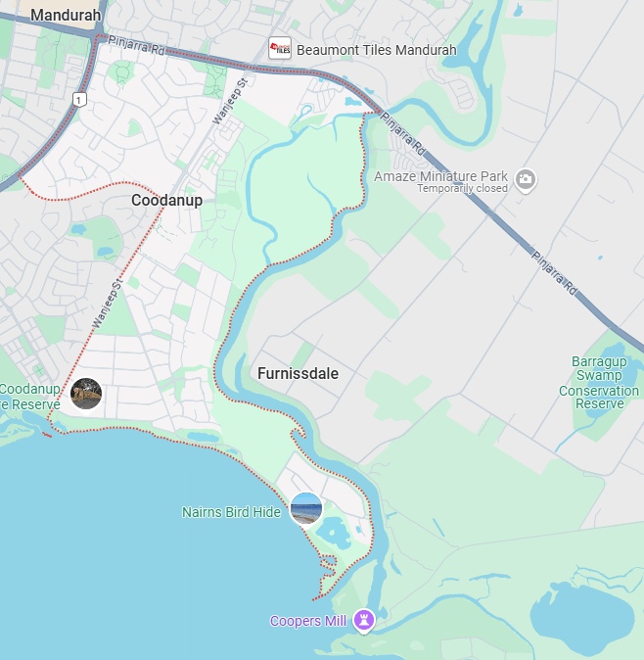Open the Amaze Miniature Park camera pin

coord(526,180)
